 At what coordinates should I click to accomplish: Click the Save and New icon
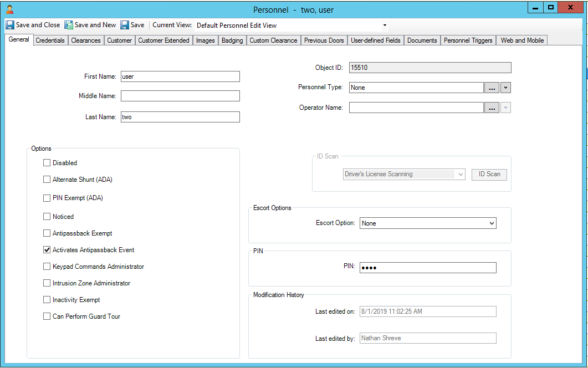[x=69, y=24]
